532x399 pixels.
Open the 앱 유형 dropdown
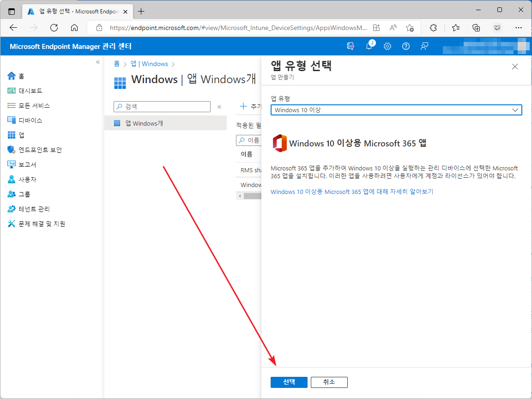[396, 110]
